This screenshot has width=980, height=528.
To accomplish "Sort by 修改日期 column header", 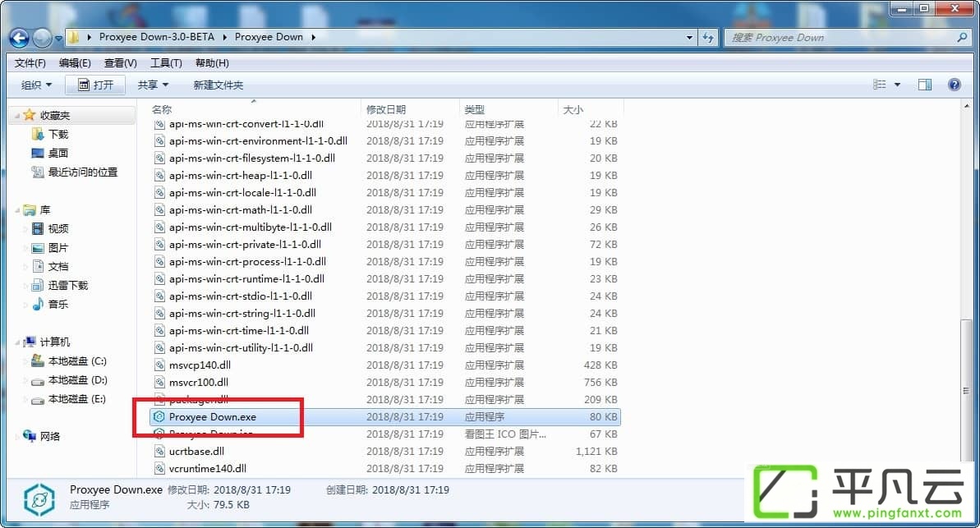I will (386, 109).
